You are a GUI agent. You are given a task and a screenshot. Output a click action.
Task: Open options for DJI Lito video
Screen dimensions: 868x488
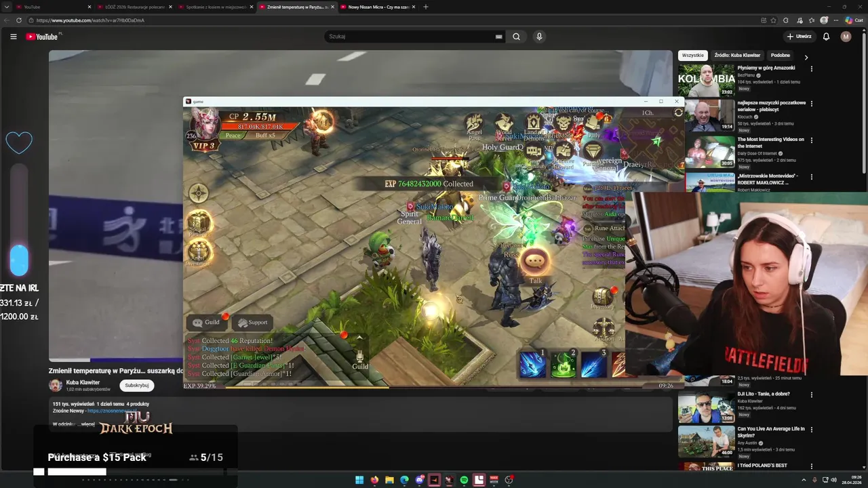811,394
